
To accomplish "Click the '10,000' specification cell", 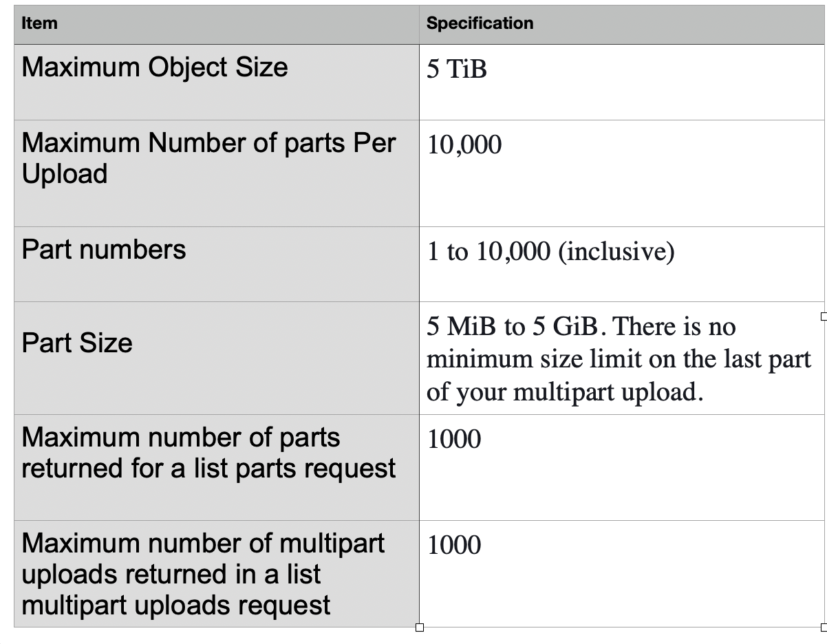I will pyautogui.click(x=622, y=173).
